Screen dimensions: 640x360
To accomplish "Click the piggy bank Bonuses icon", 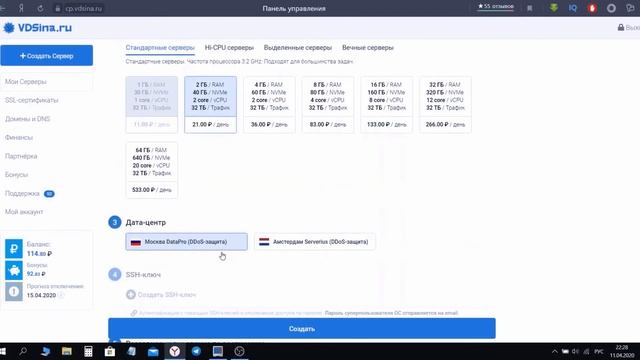I will pos(14,270).
